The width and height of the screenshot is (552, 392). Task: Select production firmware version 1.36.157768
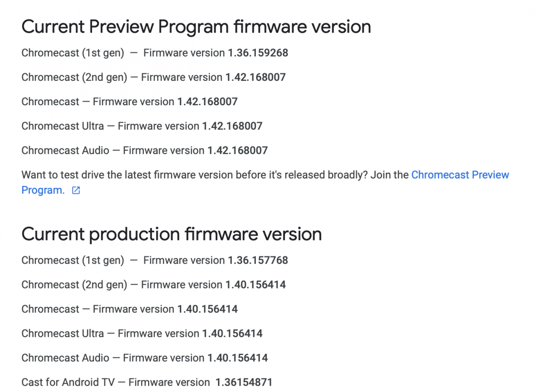point(258,260)
